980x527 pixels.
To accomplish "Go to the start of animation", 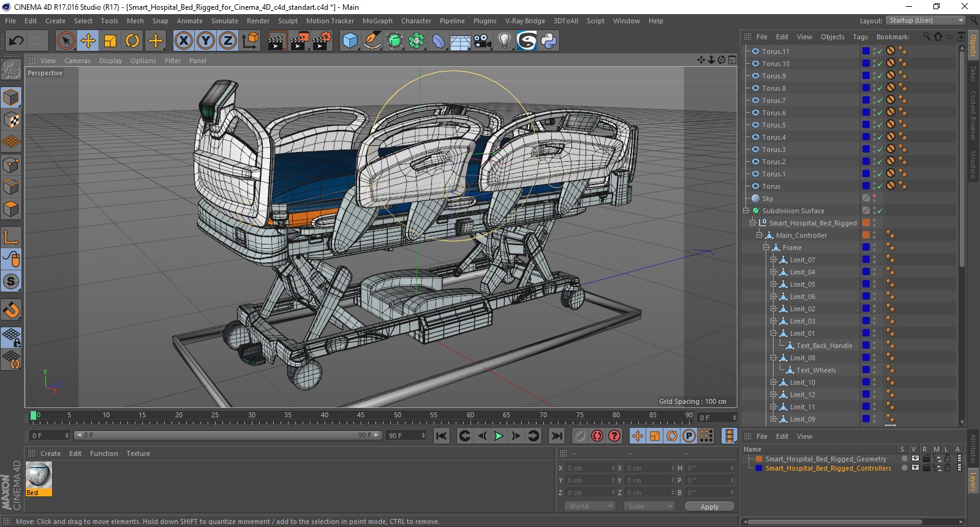I will 441,436.
